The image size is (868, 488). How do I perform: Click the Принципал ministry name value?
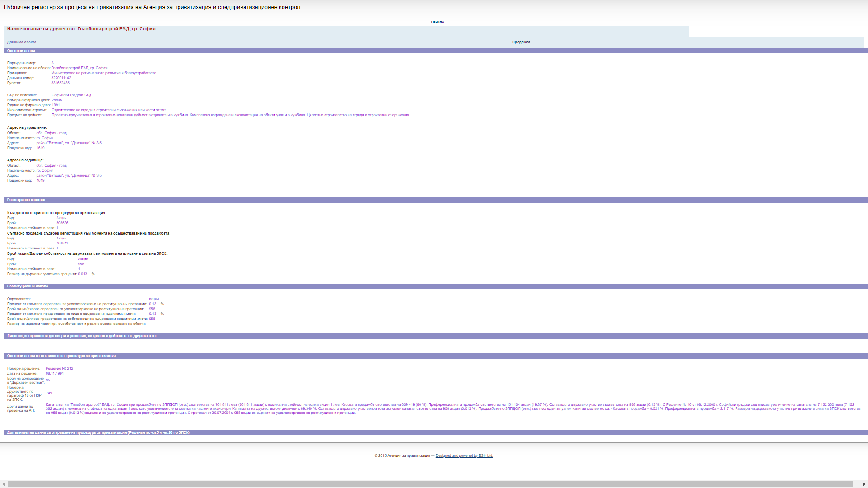pos(104,73)
